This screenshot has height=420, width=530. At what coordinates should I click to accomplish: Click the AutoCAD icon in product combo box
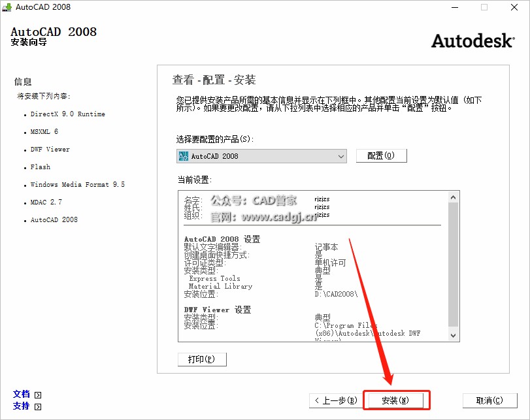point(183,156)
